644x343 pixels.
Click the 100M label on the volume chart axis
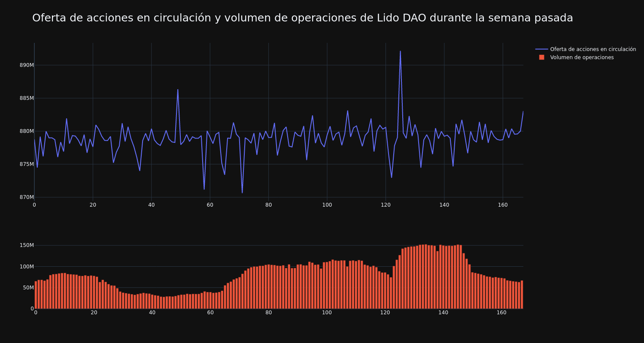27,267
